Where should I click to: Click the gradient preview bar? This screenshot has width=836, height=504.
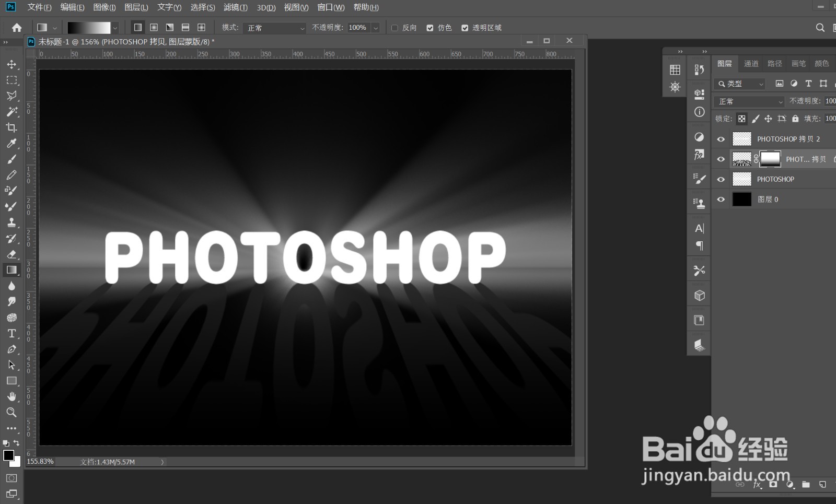coord(89,28)
